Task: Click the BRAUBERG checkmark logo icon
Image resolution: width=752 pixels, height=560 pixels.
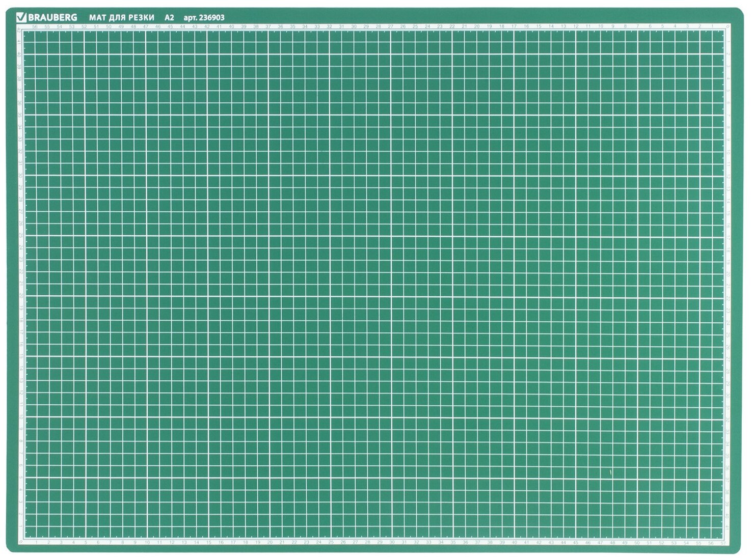Action: tap(21, 17)
